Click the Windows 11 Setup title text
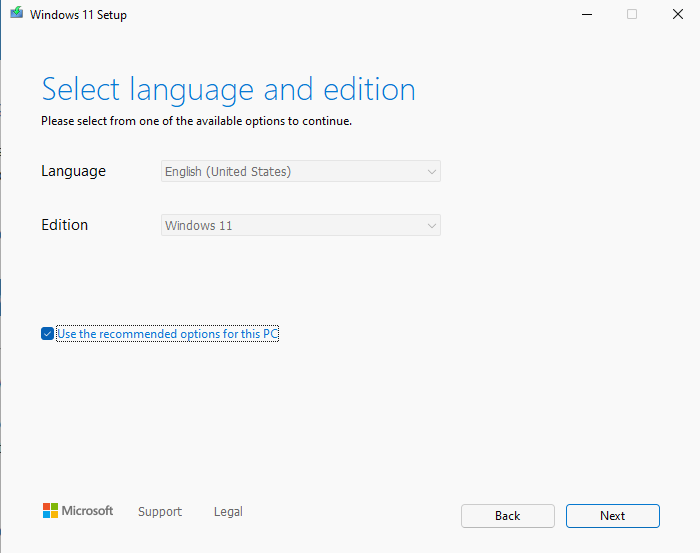 tap(78, 15)
